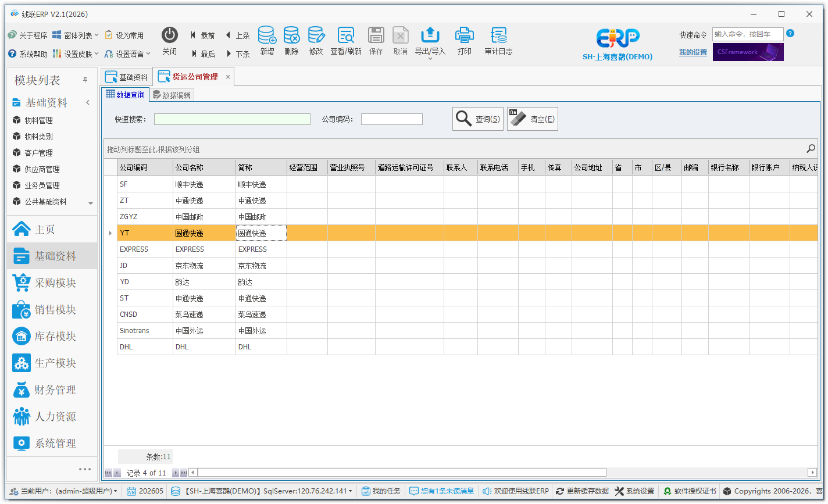Open the 审计日志 audit log icon
Viewport: 828px width, 504px height.
[498, 35]
